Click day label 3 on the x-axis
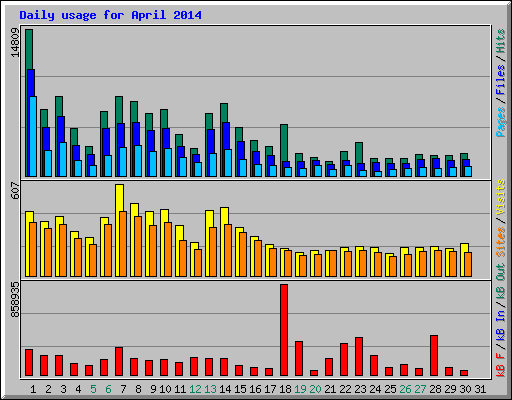The height and width of the screenshot is (400, 512). coord(63,389)
